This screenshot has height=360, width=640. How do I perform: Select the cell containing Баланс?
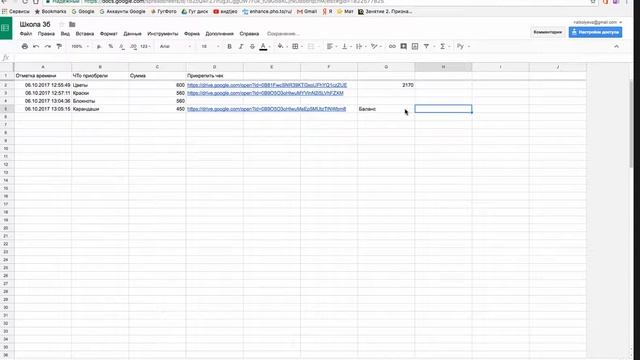[x=386, y=109]
